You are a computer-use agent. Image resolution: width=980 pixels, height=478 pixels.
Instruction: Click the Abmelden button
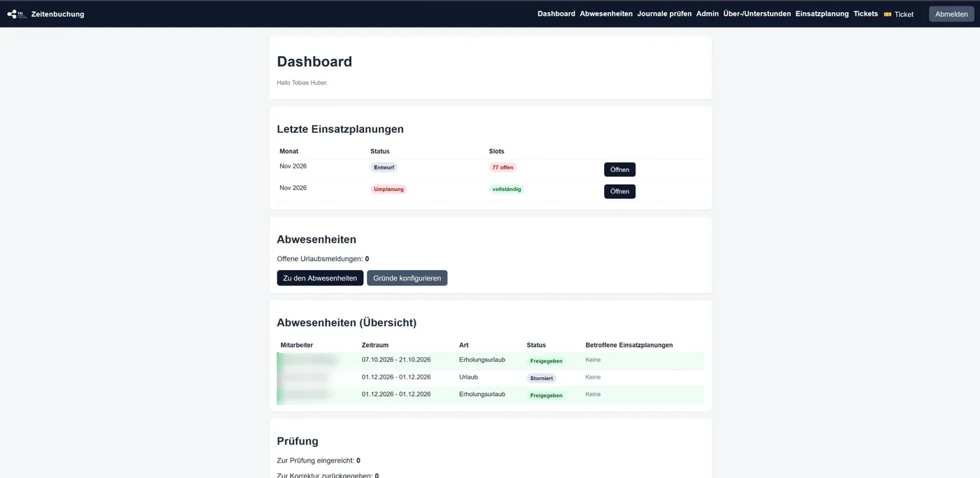(x=951, y=14)
